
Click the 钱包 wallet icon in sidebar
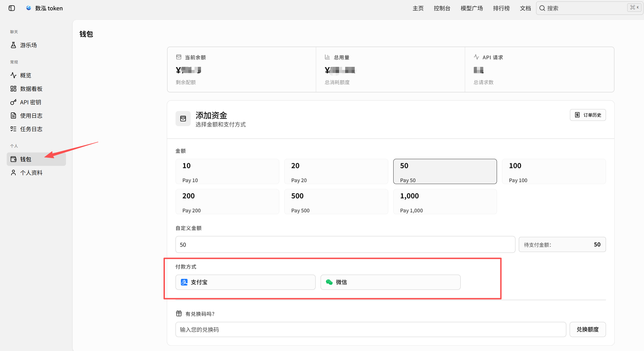tap(13, 159)
